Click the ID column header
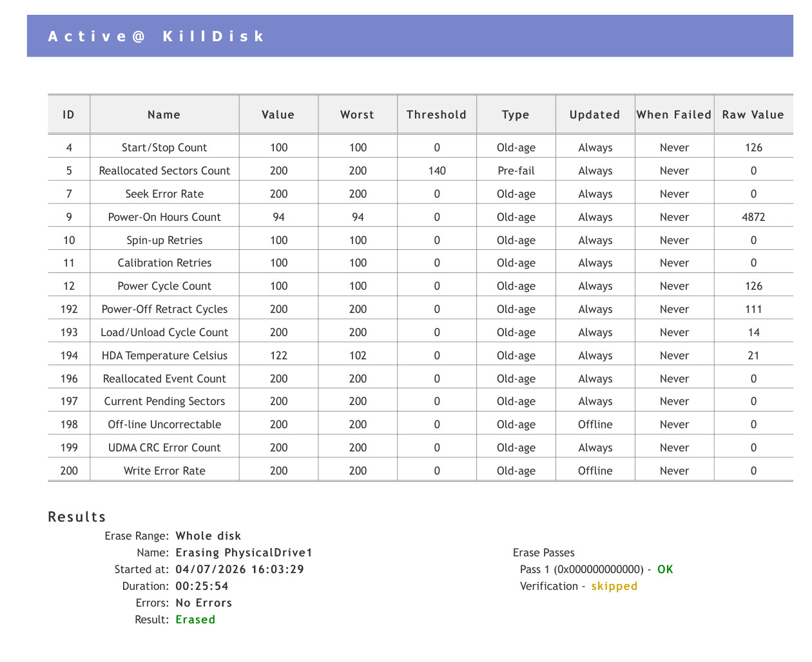 pos(69,115)
